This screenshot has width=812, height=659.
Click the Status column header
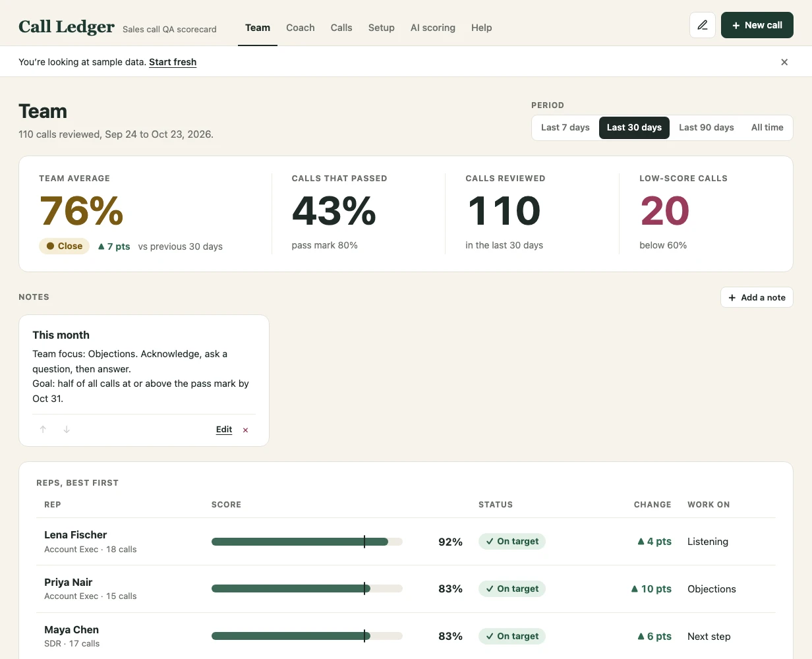(496, 505)
